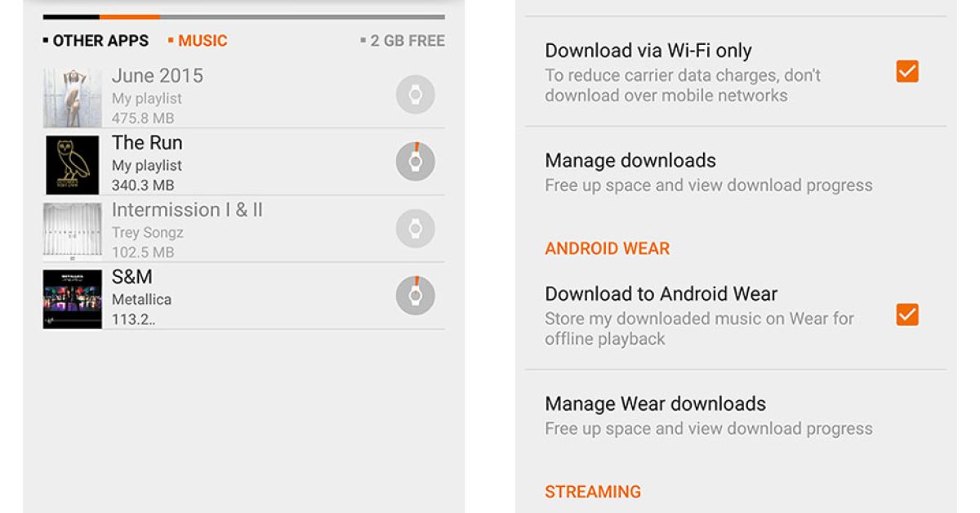Tap the watch download icon for S&M
Image resolution: width=980 pixels, height=513 pixels.
(415, 295)
